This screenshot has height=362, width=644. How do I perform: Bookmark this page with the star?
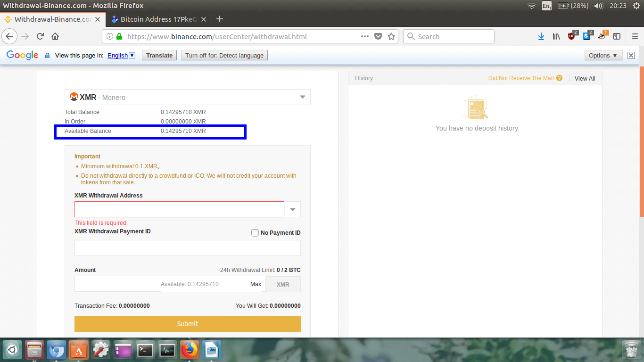(x=391, y=36)
